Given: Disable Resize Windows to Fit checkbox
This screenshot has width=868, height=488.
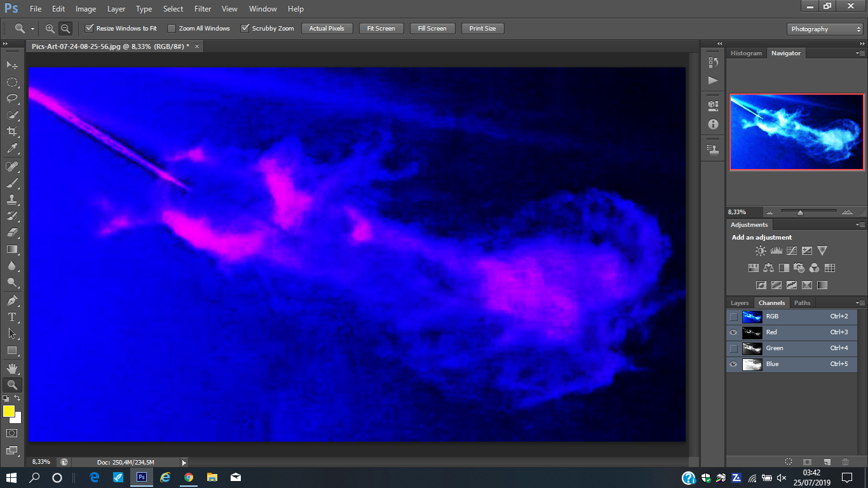Looking at the screenshot, I should [90, 29].
